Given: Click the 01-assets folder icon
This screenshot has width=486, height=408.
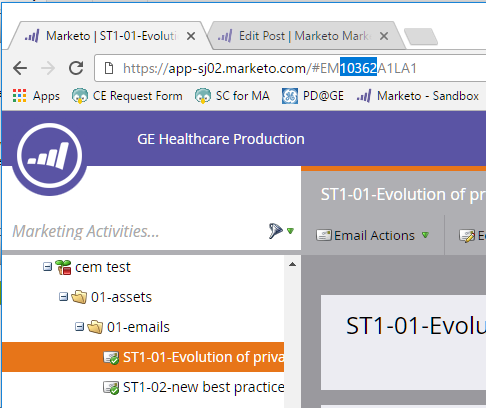Looking at the screenshot, I should click(x=79, y=297).
